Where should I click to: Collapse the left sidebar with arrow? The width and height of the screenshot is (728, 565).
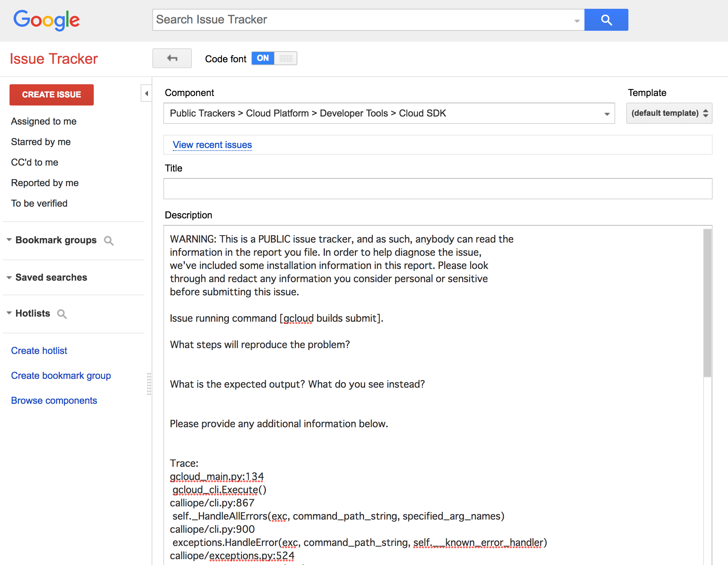point(146,93)
